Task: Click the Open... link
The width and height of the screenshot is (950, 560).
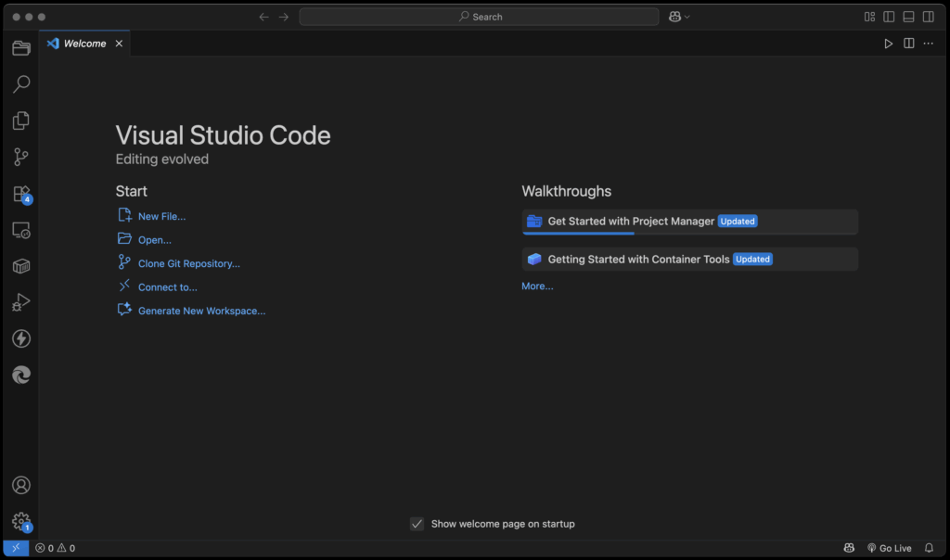Action: point(155,240)
